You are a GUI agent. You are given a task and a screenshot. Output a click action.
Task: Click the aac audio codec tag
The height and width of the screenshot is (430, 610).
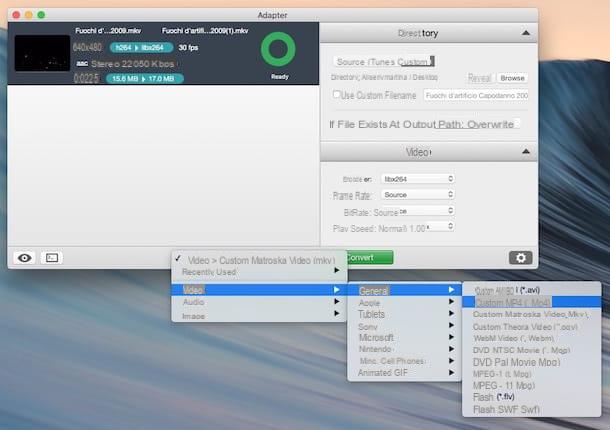(x=82, y=63)
